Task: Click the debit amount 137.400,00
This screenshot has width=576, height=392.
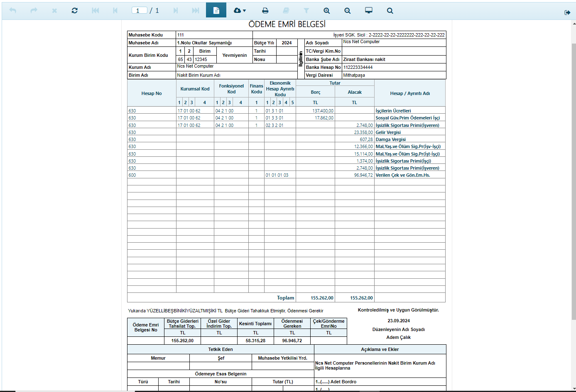Action: point(323,111)
